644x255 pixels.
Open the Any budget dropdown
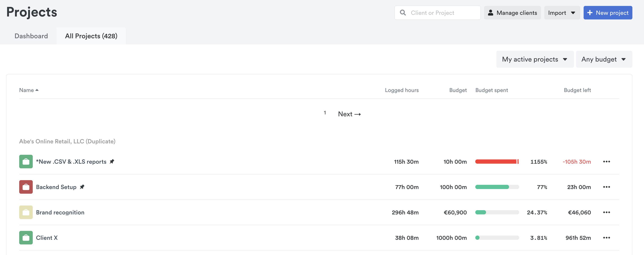pyautogui.click(x=603, y=59)
